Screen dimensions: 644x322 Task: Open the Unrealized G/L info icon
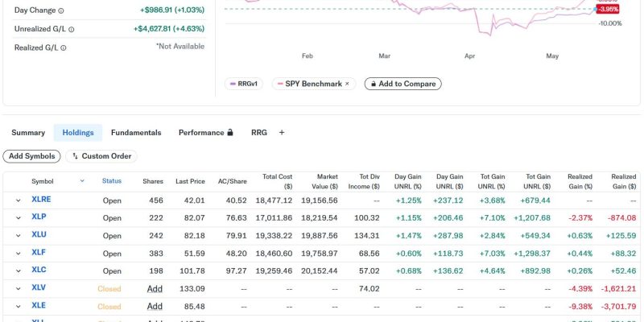point(72,30)
